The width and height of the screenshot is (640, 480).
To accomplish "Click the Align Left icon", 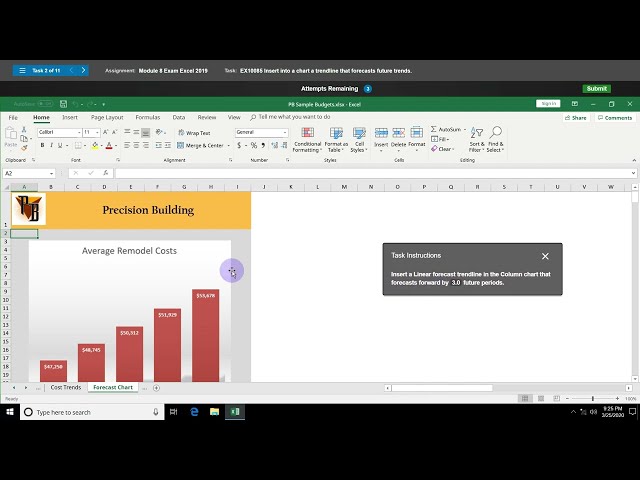I will tap(127, 145).
